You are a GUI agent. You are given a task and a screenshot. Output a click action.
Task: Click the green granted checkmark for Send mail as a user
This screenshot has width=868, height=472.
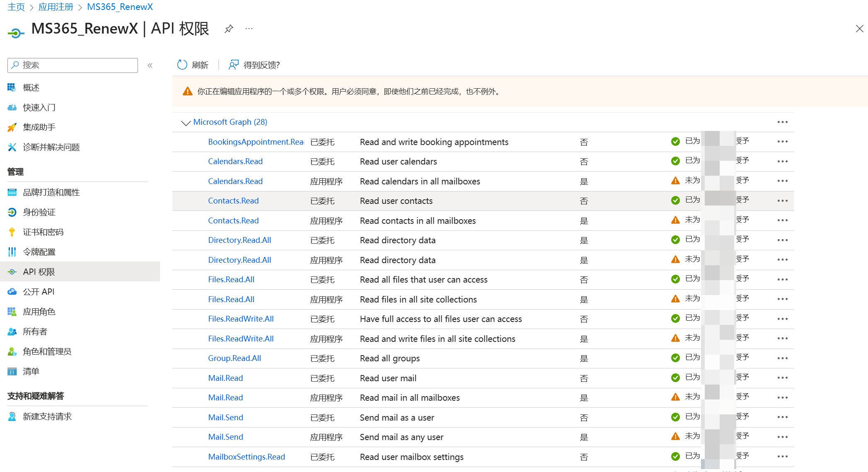pos(675,417)
